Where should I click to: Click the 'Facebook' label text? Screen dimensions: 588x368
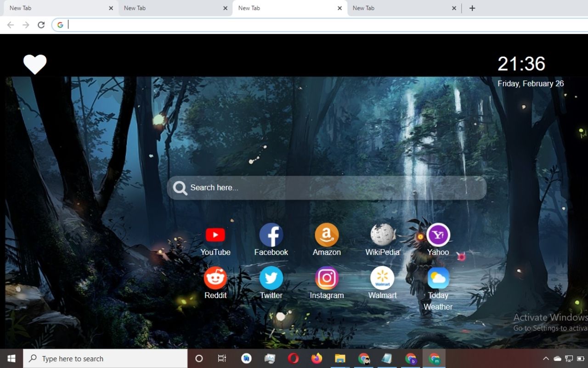271,252
